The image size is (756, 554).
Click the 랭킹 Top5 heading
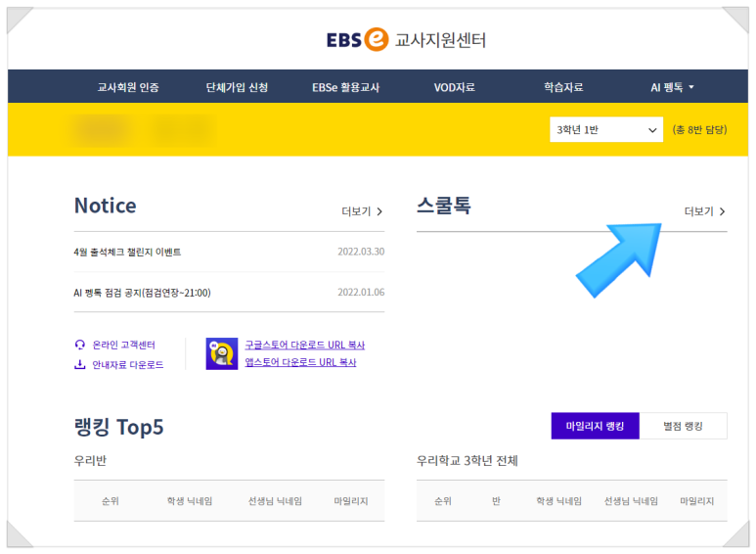118,427
